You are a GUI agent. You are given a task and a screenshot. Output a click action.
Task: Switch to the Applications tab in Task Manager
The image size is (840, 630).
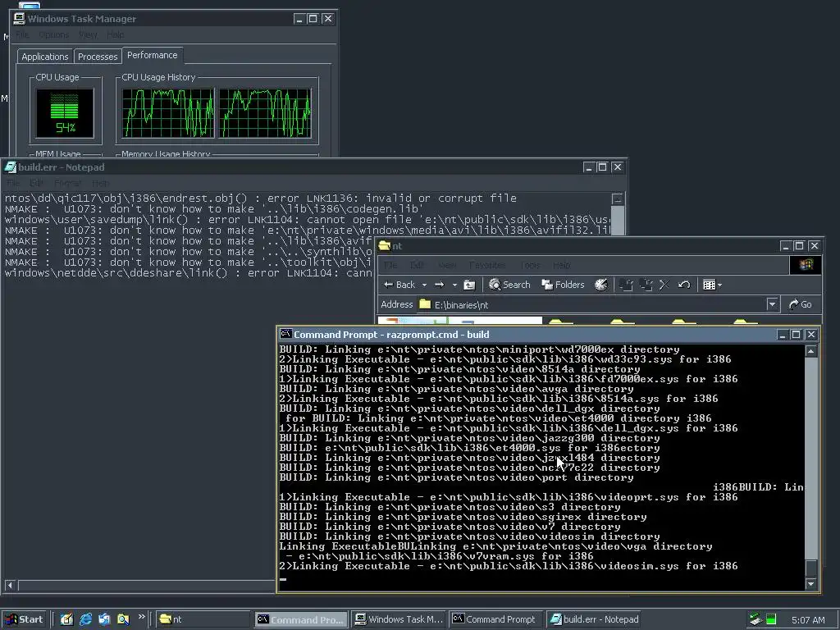pyautogui.click(x=45, y=57)
